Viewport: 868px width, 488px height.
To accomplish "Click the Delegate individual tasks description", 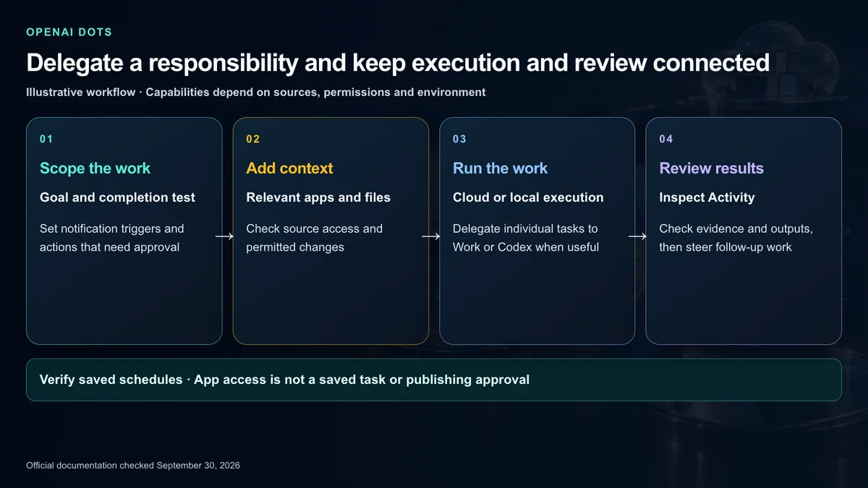I will [526, 238].
